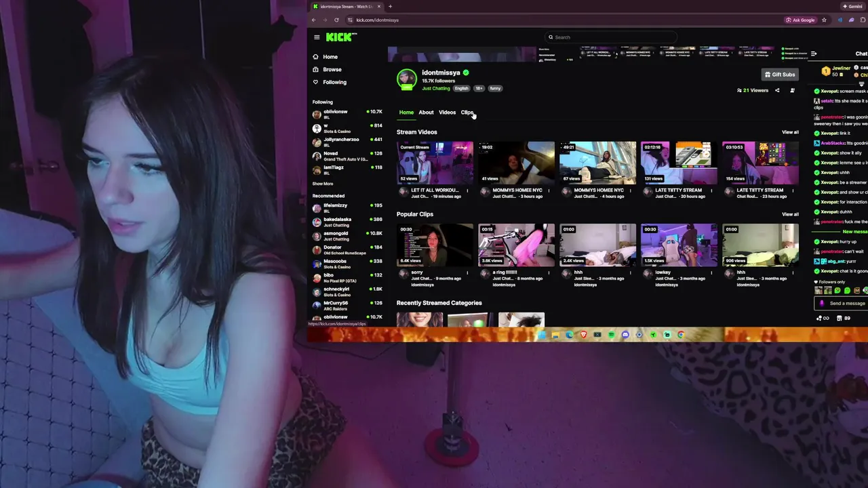Open the Current Stream video thumbnail
Screen dimensions: 868x488
click(x=435, y=163)
